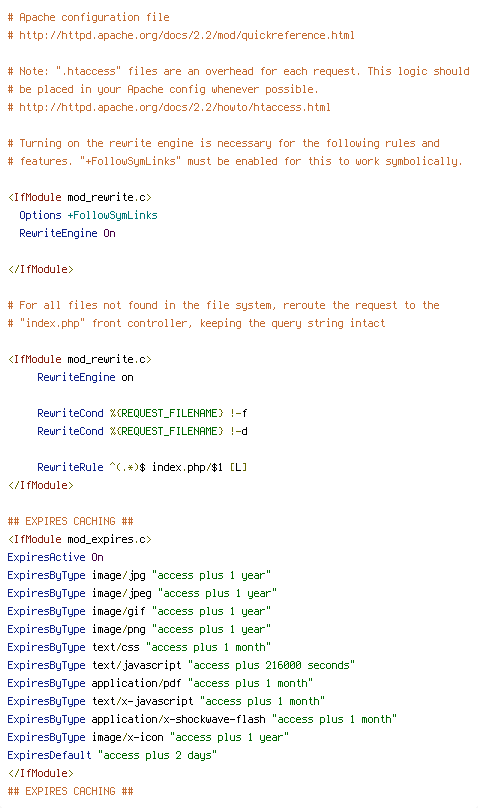Click the [L] flag in the RewriteRule
Screen dimensions: 478x808
(238, 467)
